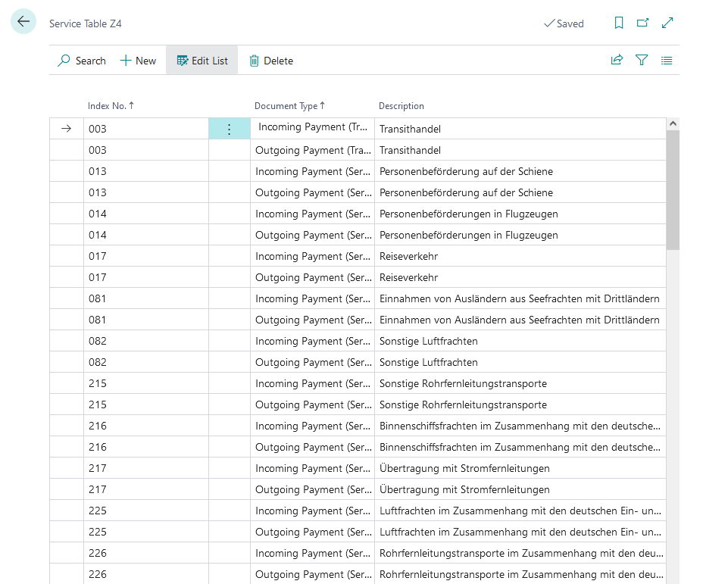Screen dimensions: 728x584
Task: Click the Reiseverkehr Incoming Payment description
Action: click(x=408, y=256)
